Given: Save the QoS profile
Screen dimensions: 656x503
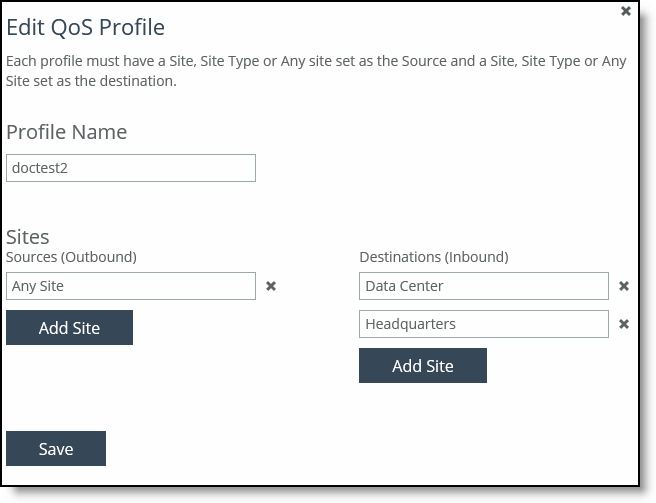Looking at the screenshot, I should click(56, 449).
